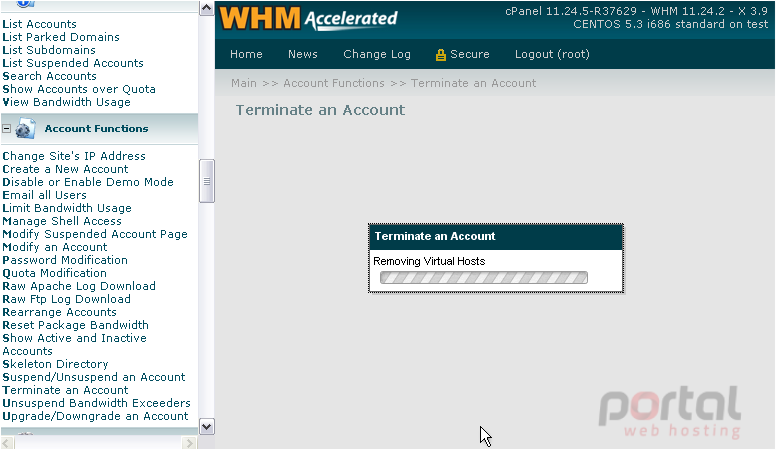Click the sidebar scroll down arrow

[x=206, y=427]
